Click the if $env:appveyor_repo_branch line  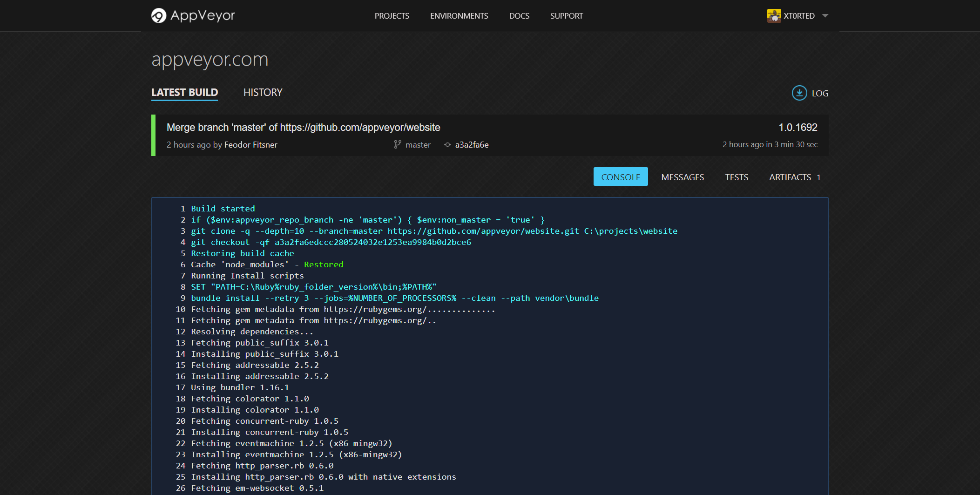(x=368, y=220)
